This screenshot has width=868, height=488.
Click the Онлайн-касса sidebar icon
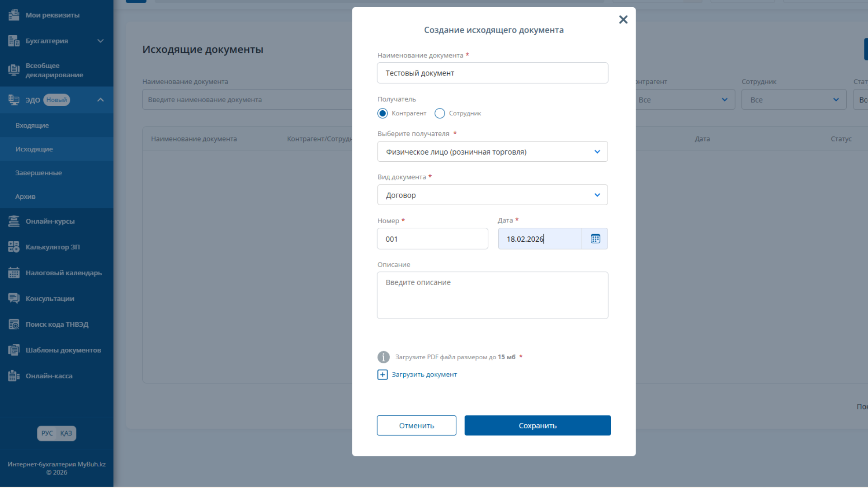(14, 376)
